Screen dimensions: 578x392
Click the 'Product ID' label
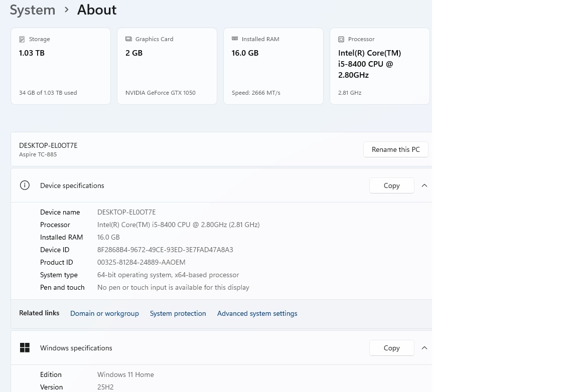56,262
